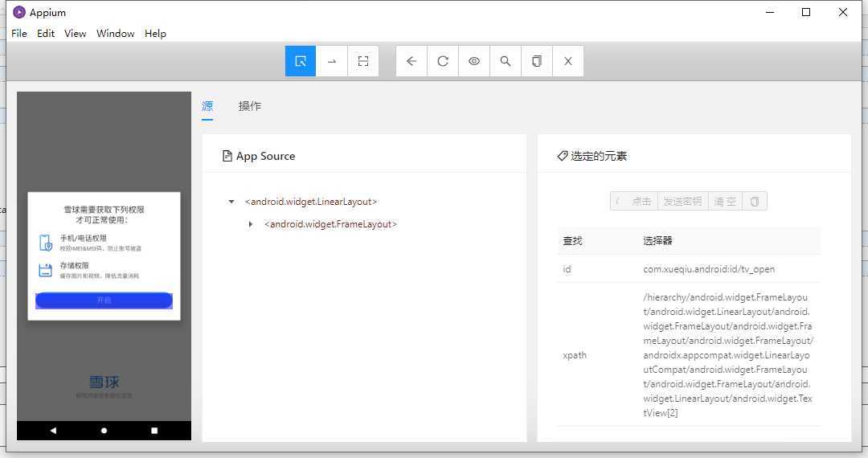868x458 pixels.
Task: Open the Help menu
Action: pyautogui.click(x=156, y=33)
